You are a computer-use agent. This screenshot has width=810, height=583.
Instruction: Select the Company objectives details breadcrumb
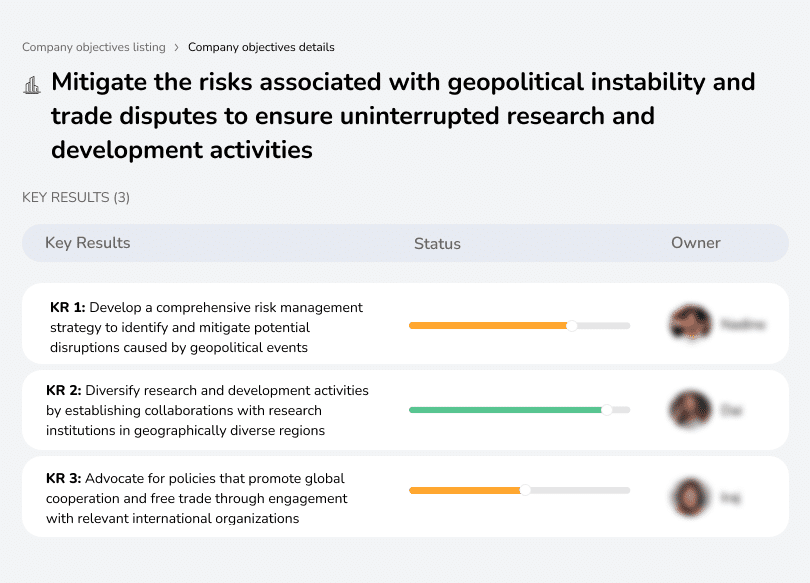pos(261,47)
